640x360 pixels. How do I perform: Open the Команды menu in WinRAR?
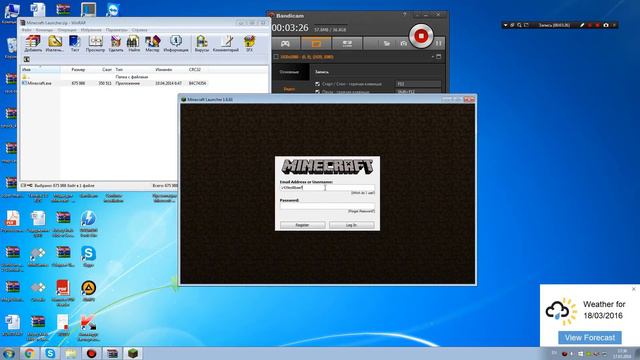[44, 30]
